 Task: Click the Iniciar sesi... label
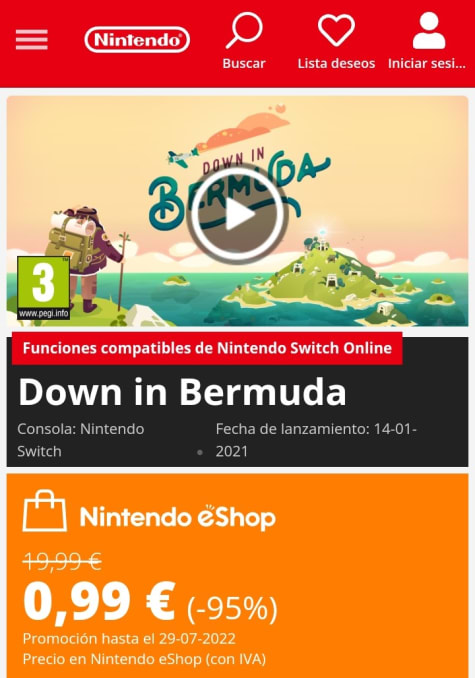tap(427, 64)
